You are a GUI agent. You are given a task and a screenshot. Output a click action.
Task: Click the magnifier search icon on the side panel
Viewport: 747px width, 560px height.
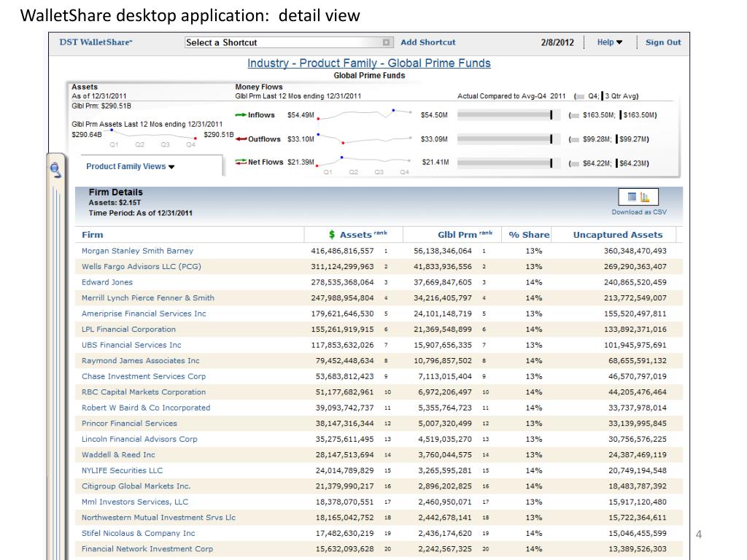tap(55, 169)
